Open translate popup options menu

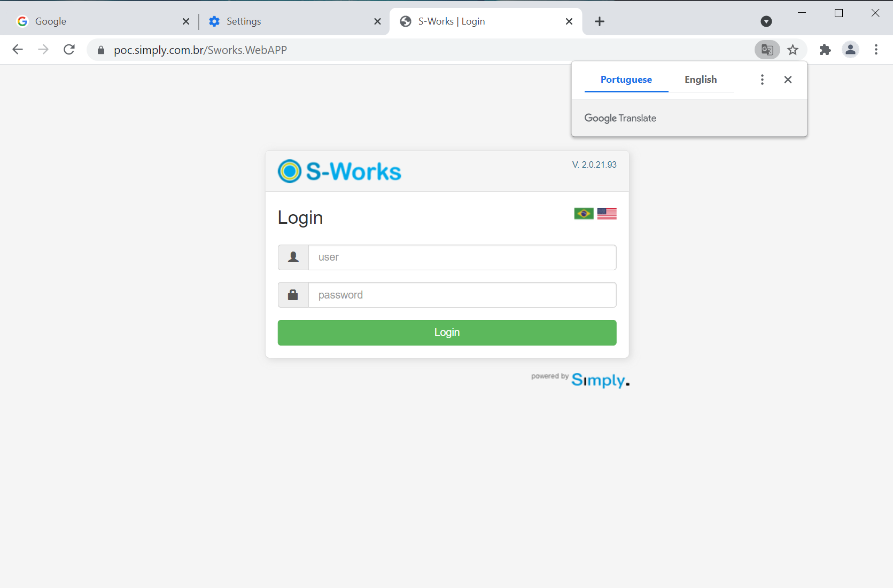click(762, 80)
